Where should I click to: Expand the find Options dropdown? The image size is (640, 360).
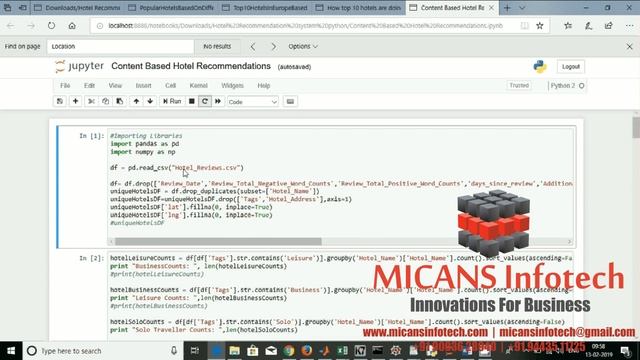tap(303, 47)
